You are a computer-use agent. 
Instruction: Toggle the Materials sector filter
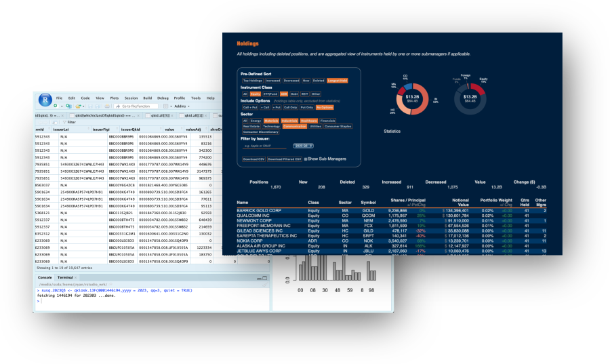pos(271,121)
